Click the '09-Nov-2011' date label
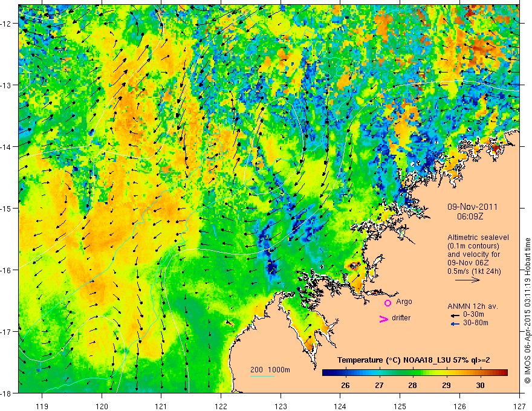Image resolution: width=532 pixels, height=411 pixels. point(472,207)
